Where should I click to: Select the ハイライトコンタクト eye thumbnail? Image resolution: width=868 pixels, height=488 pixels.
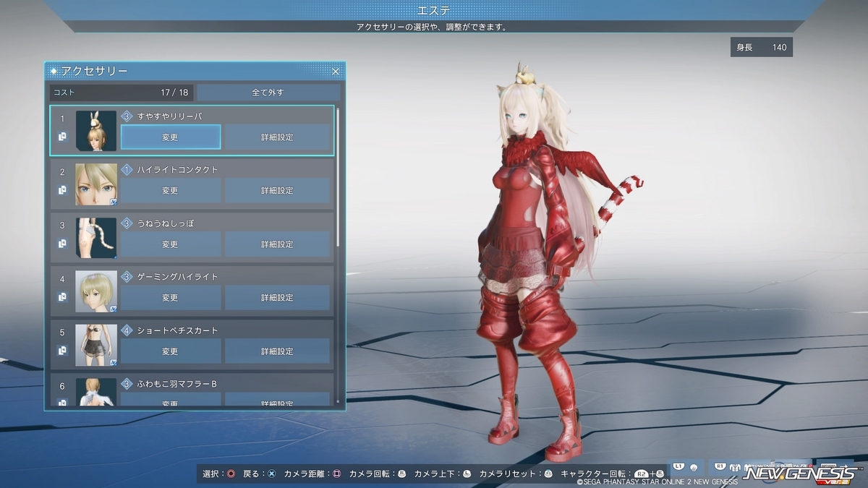click(96, 184)
